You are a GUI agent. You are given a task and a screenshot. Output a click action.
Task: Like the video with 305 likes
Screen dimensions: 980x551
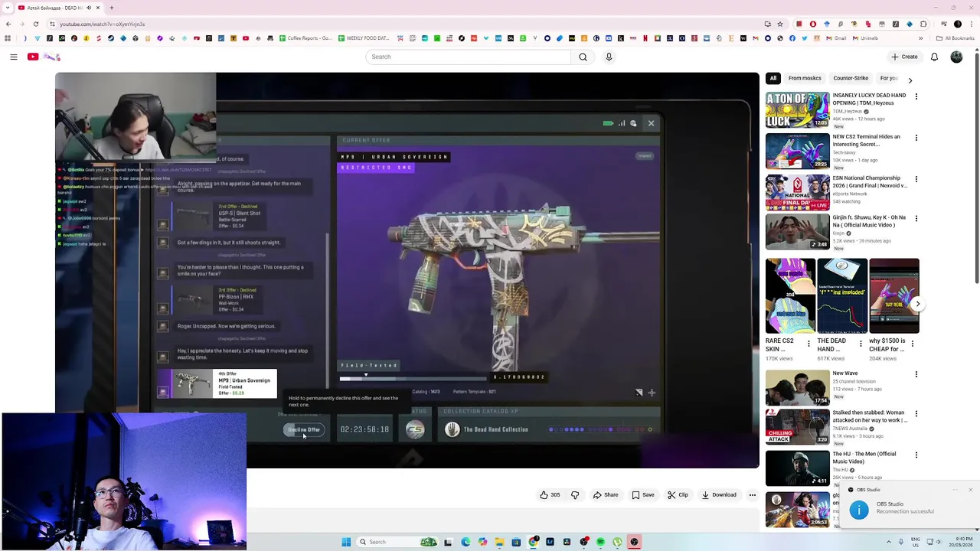point(550,495)
